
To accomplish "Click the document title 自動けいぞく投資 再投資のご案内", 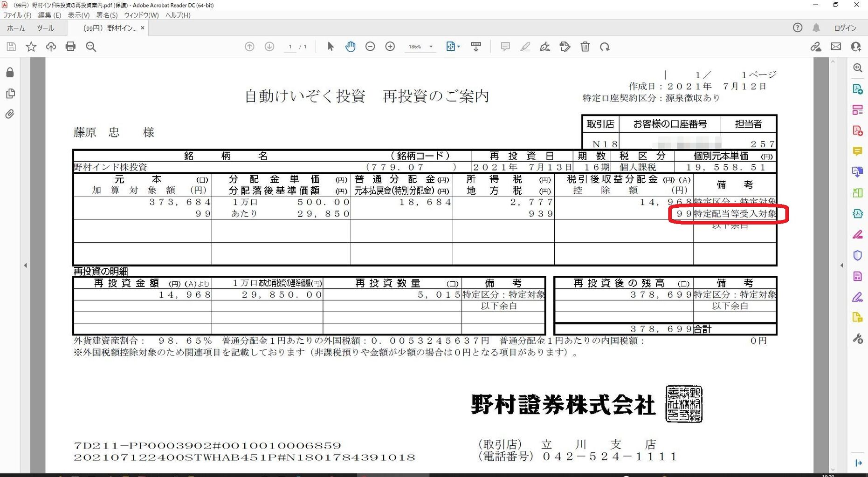I will pos(367,96).
